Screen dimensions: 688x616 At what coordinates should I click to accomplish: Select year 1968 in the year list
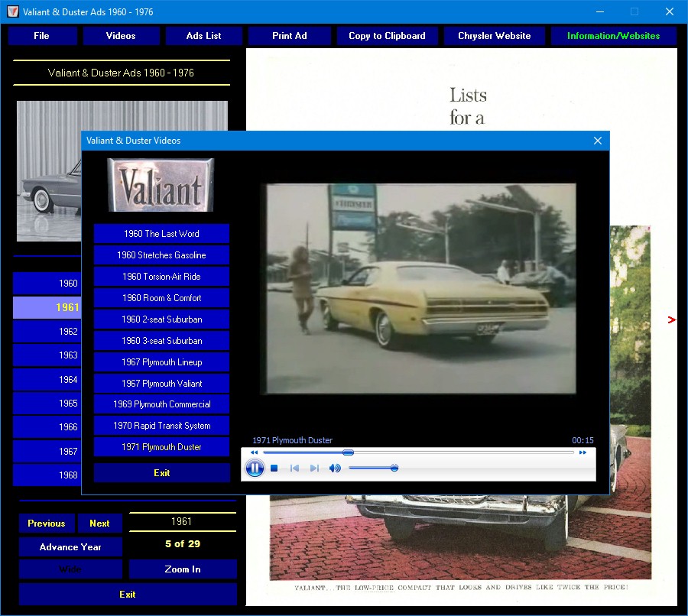pos(47,475)
